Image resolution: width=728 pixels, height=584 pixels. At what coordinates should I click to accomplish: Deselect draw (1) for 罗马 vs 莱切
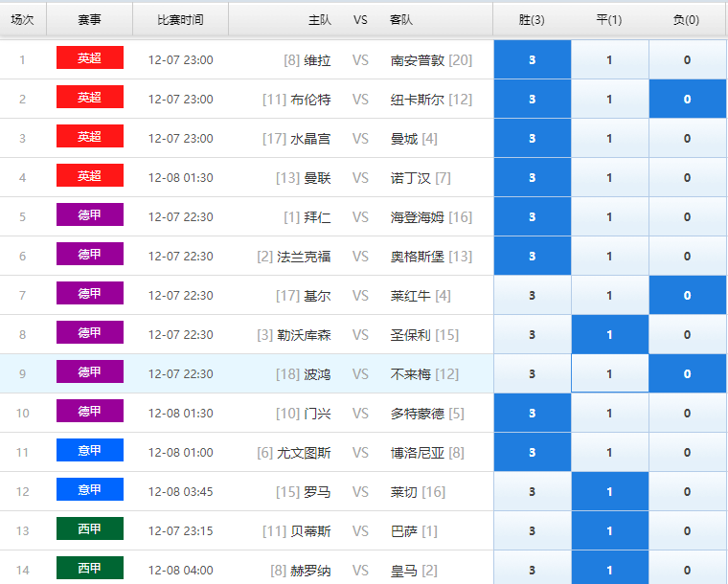pos(609,492)
